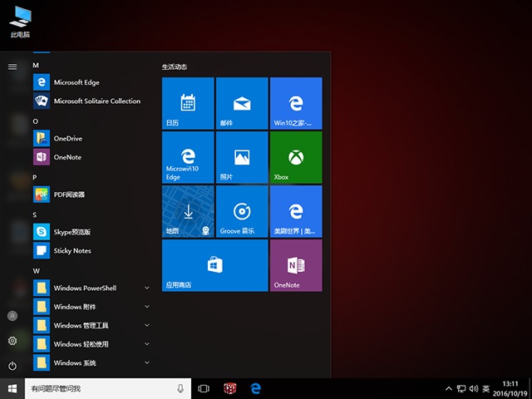Launch the Groove 音乐 tile
This screenshot has width=532, height=399.
[242, 211]
